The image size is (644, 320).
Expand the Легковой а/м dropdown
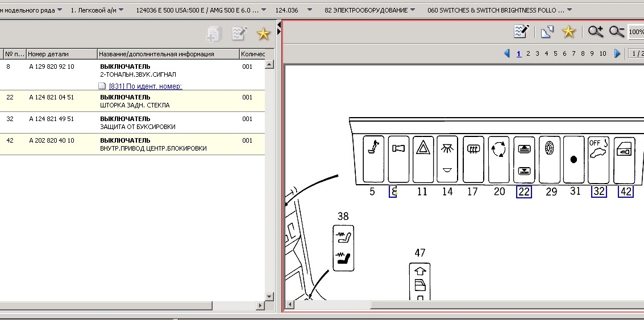pyautogui.click(x=121, y=10)
